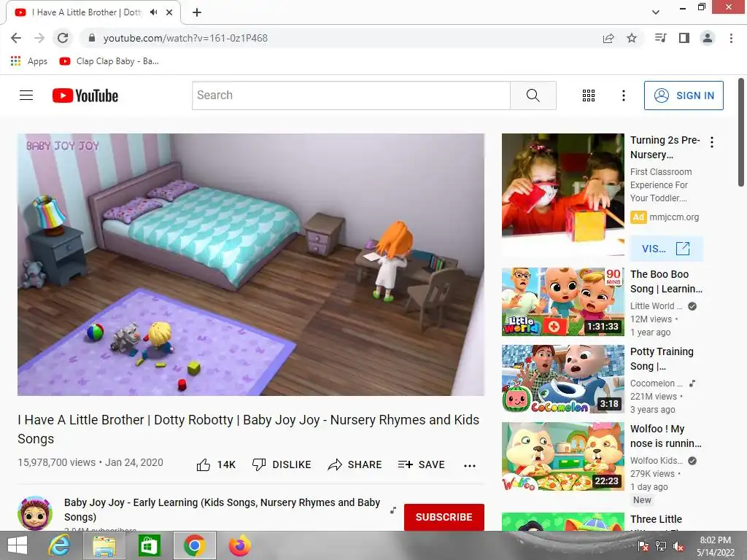The width and height of the screenshot is (747, 560).
Task: Save video to playlist with SAVE
Action: click(422, 464)
